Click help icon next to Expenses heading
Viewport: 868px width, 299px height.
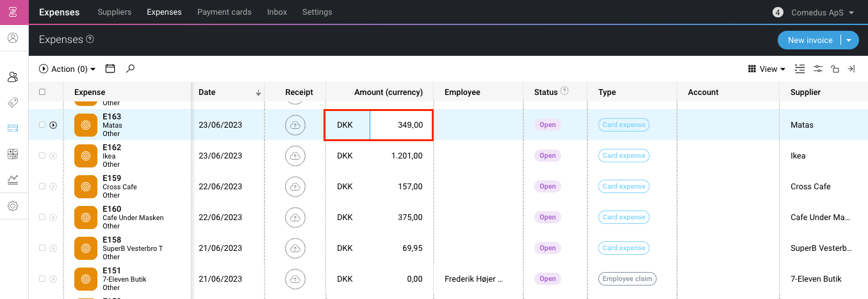(90, 39)
